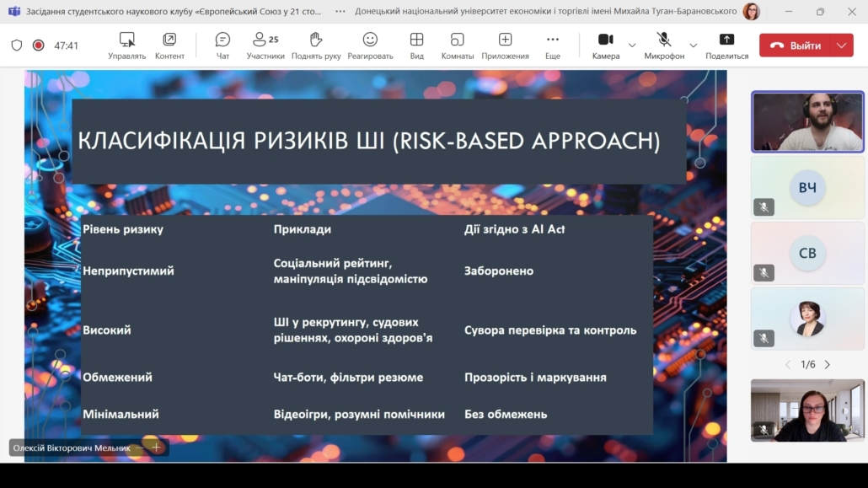
Task: Open the title bar ellipsis menu
Action: pyautogui.click(x=340, y=11)
